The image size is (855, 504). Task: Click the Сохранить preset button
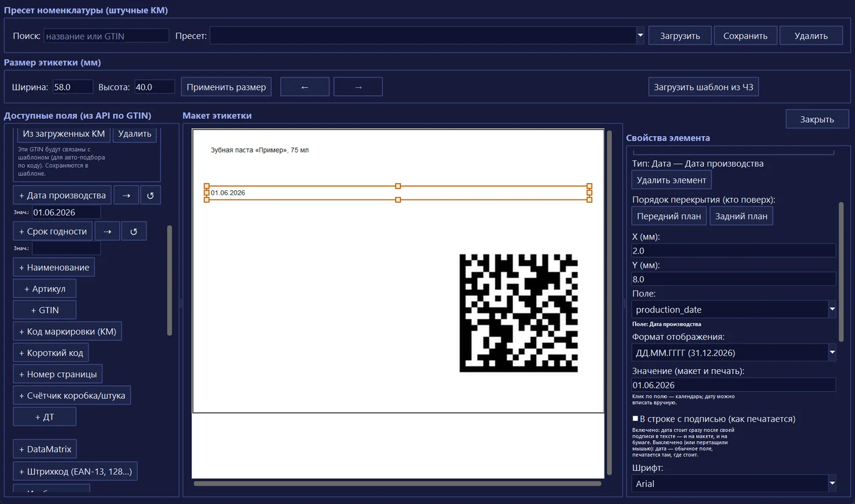tap(745, 35)
